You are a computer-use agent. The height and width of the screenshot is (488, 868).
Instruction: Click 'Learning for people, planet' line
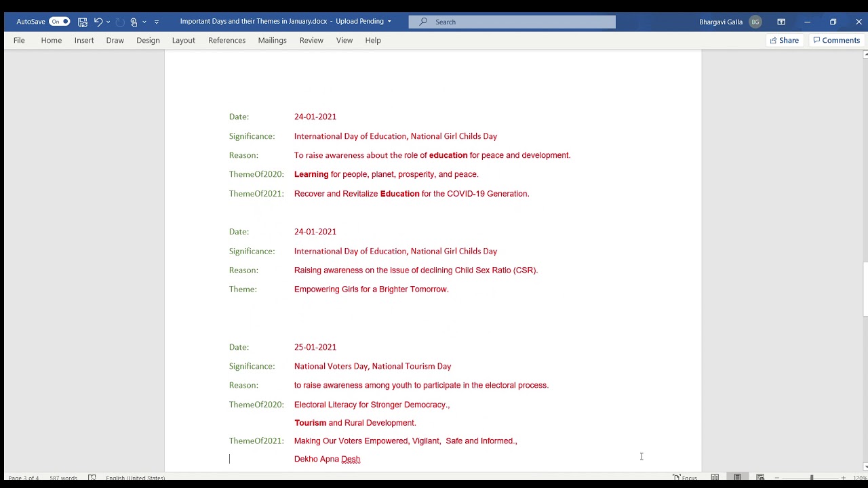[387, 174]
